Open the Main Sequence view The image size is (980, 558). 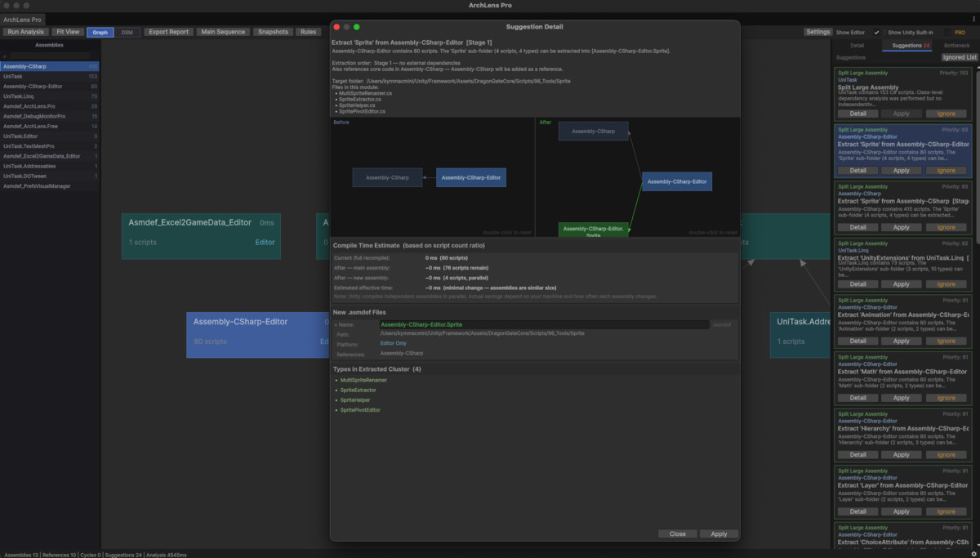tap(223, 32)
